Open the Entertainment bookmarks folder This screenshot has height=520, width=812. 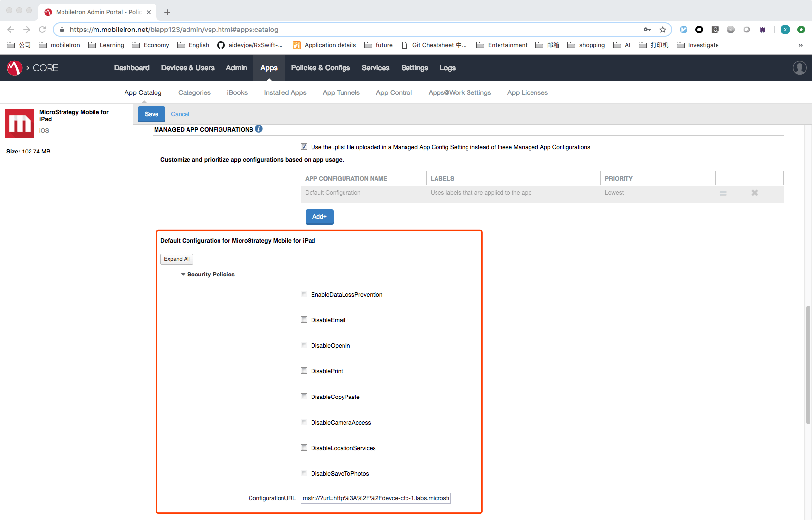502,45
